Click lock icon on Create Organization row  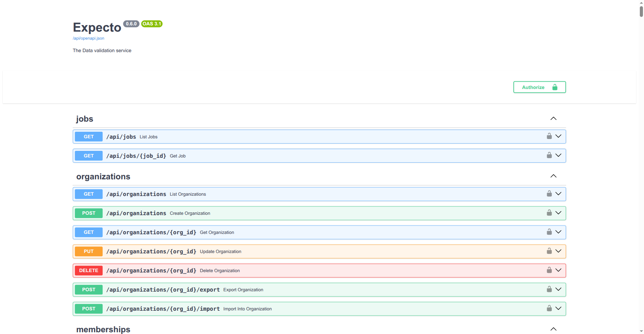pyautogui.click(x=549, y=213)
